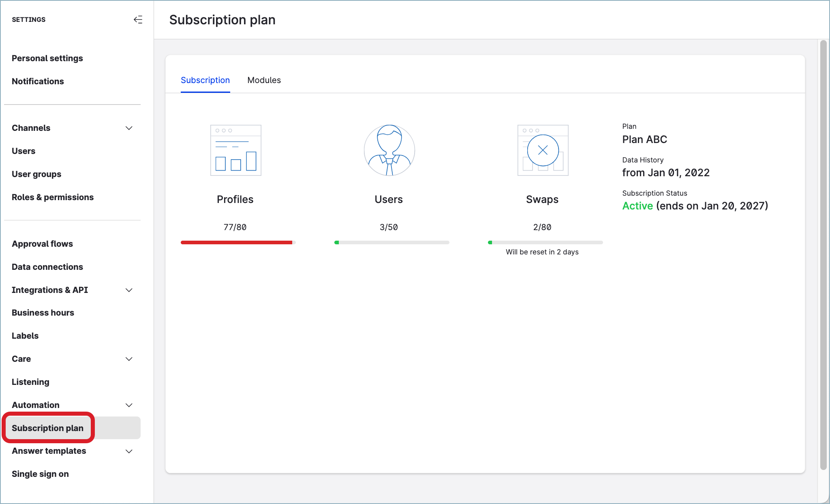
Task: Click the red Profiles usage bar
Action: click(237, 242)
